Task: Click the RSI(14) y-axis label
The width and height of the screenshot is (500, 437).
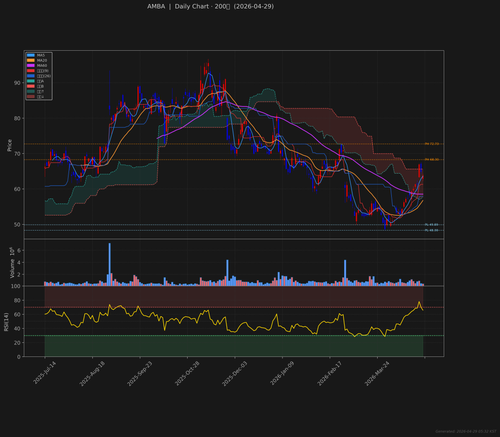Action: coord(6,322)
